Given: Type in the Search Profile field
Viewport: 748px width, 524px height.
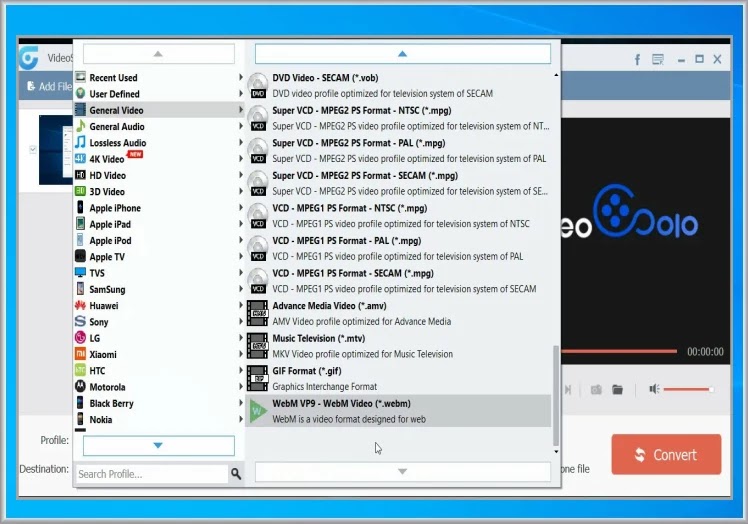Looking at the screenshot, I should (152, 474).
